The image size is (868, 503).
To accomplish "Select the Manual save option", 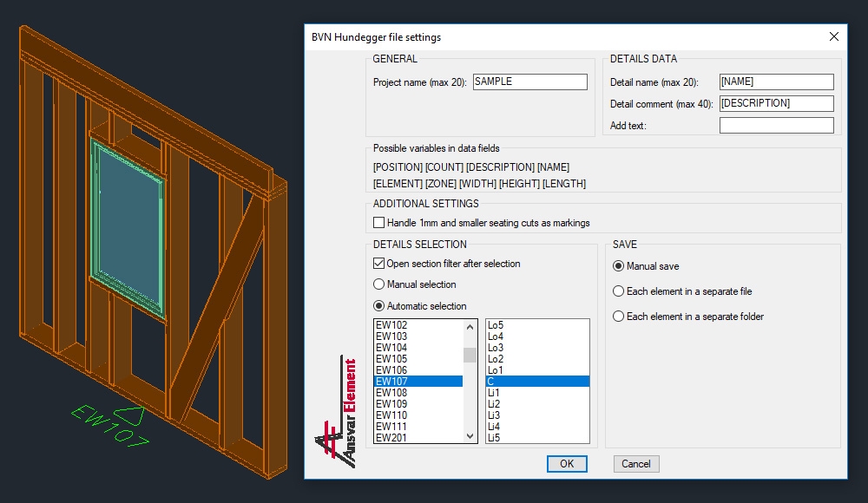I will tap(618, 266).
